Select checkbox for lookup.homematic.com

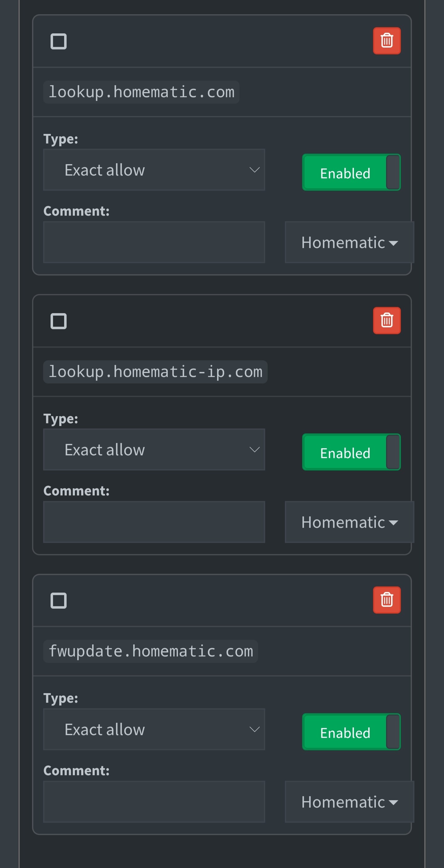pyautogui.click(x=59, y=41)
